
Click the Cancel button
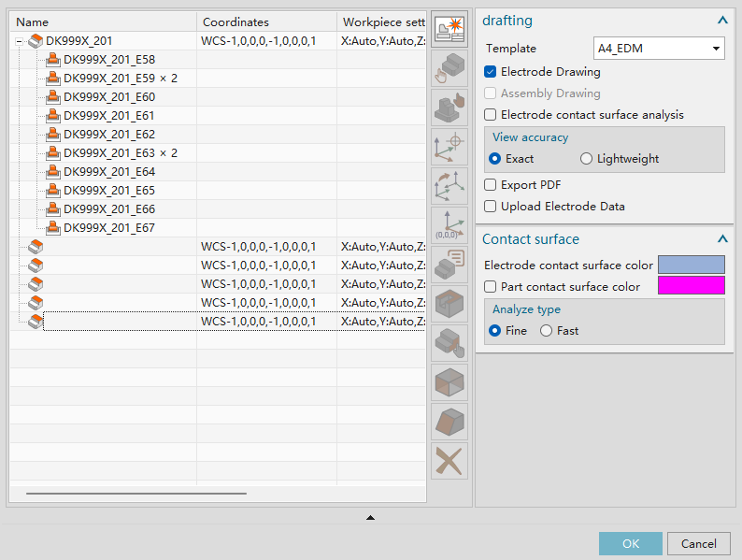point(698,543)
